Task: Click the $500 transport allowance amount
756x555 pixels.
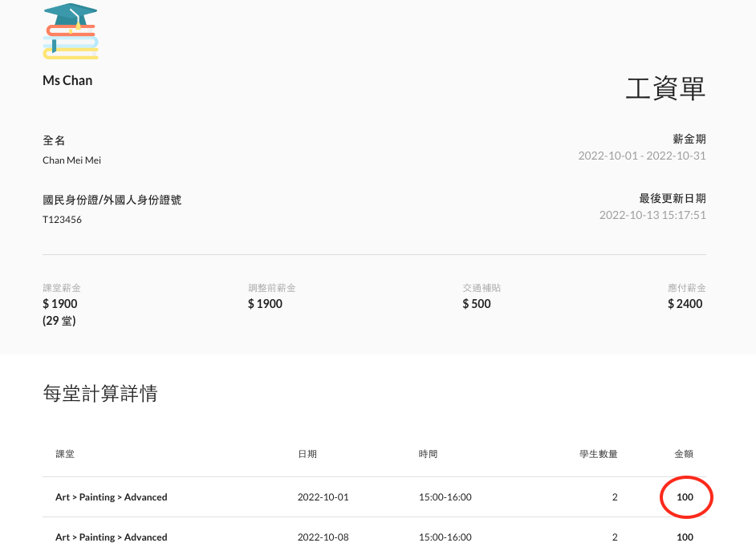Action: click(477, 304)
